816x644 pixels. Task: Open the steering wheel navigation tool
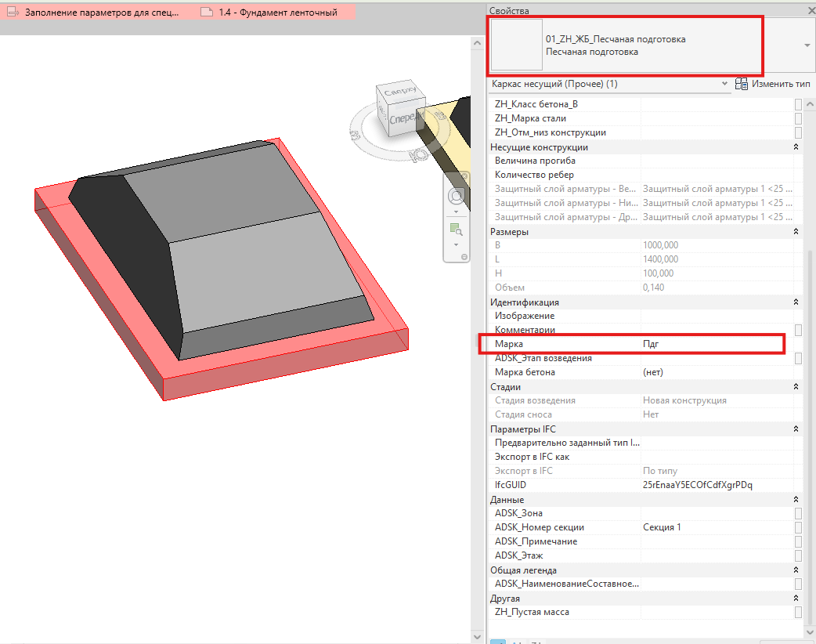tap(457, 197)
